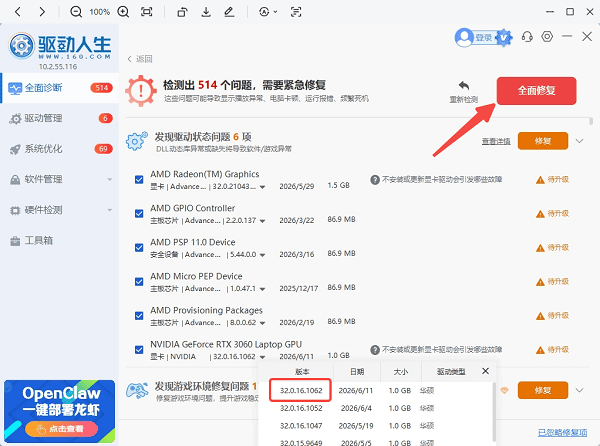Click warning status on AMD GPIO Controller

click(552, 213)
